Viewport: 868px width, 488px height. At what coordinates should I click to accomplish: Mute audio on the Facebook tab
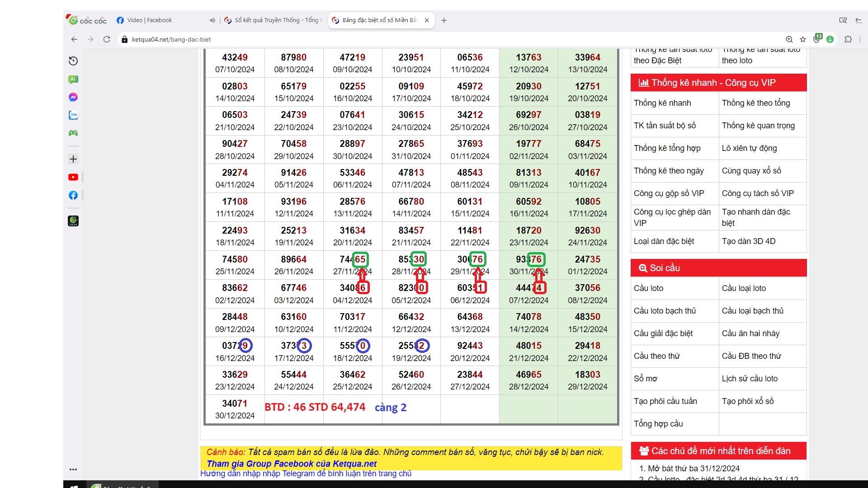tap(212, 20)
